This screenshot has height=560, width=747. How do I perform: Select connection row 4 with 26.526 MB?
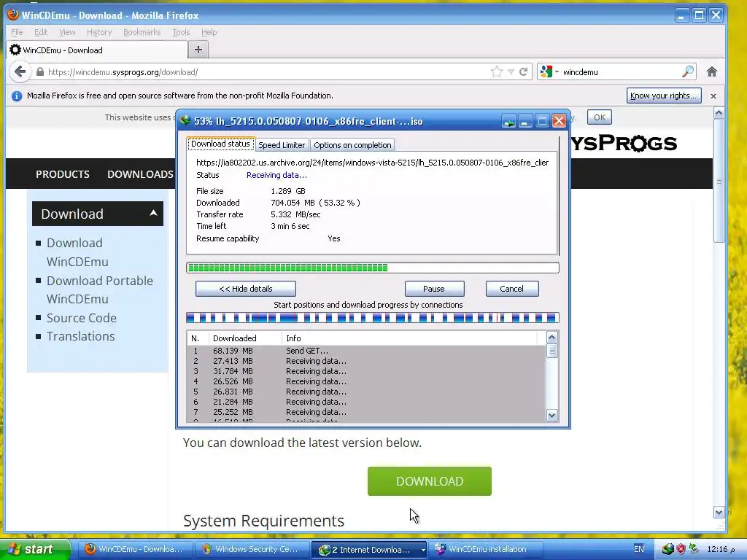coord(366,381)
